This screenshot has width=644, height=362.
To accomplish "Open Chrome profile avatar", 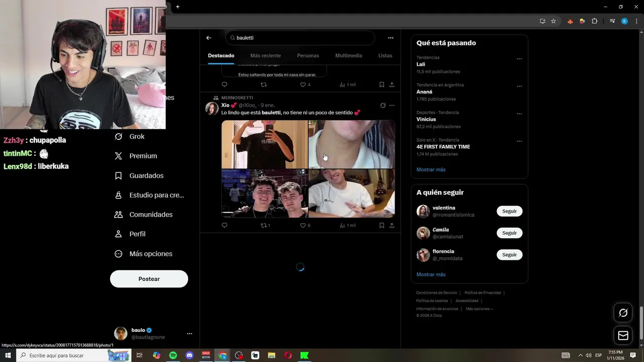I will coord(624,21).
